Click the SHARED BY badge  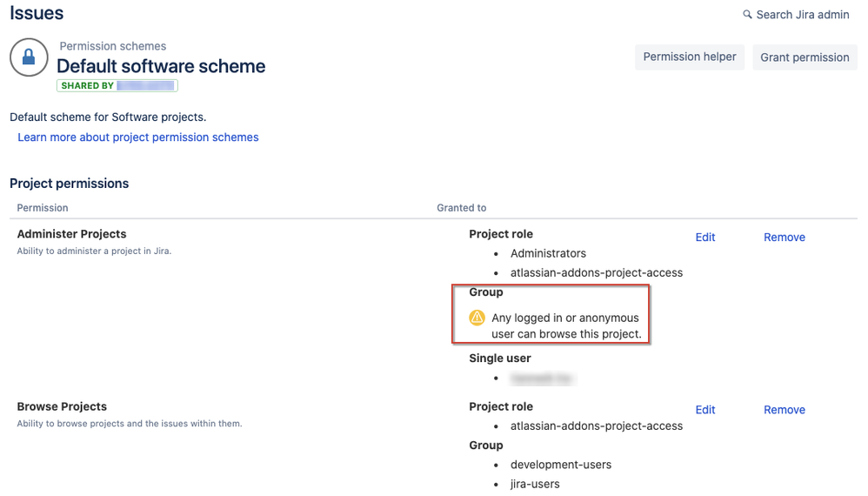pyautogui.click(x=117, y=85)
